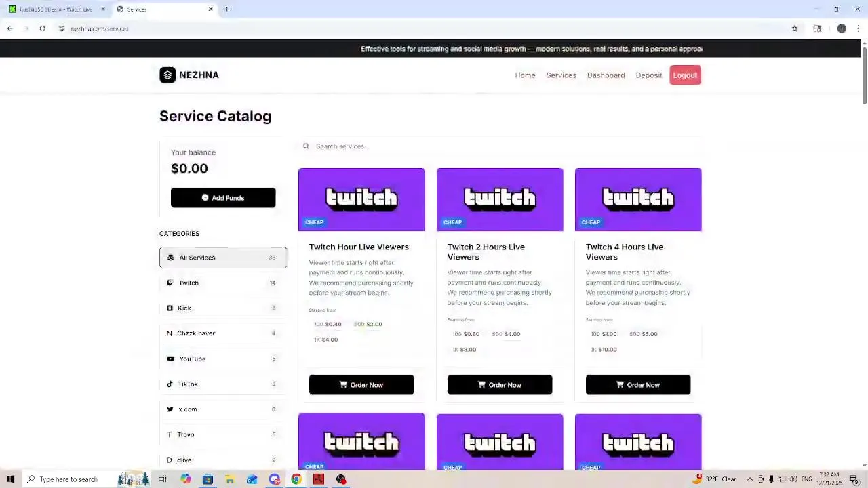Click the browser address bar URL
This screenshot has width=868, height=488.
coord(100,28)
